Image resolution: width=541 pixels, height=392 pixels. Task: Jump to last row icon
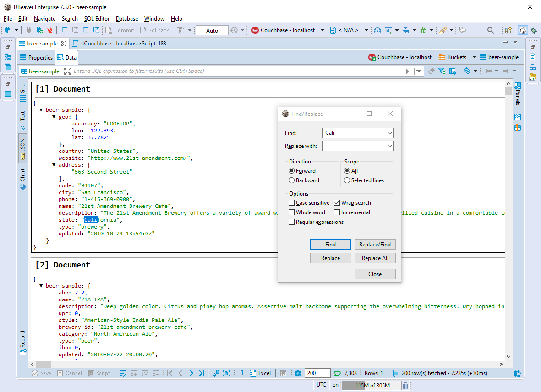202,373
